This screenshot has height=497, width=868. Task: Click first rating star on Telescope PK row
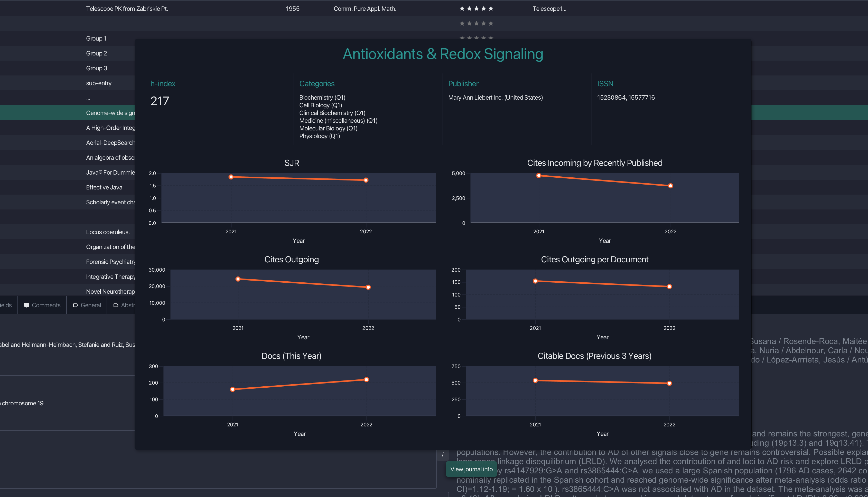point(462,8)
